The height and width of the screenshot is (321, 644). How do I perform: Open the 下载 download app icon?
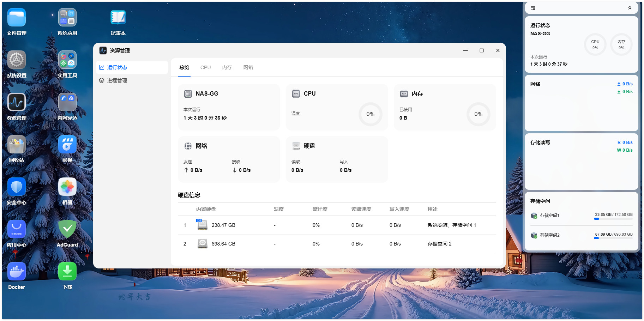[67, 272]
